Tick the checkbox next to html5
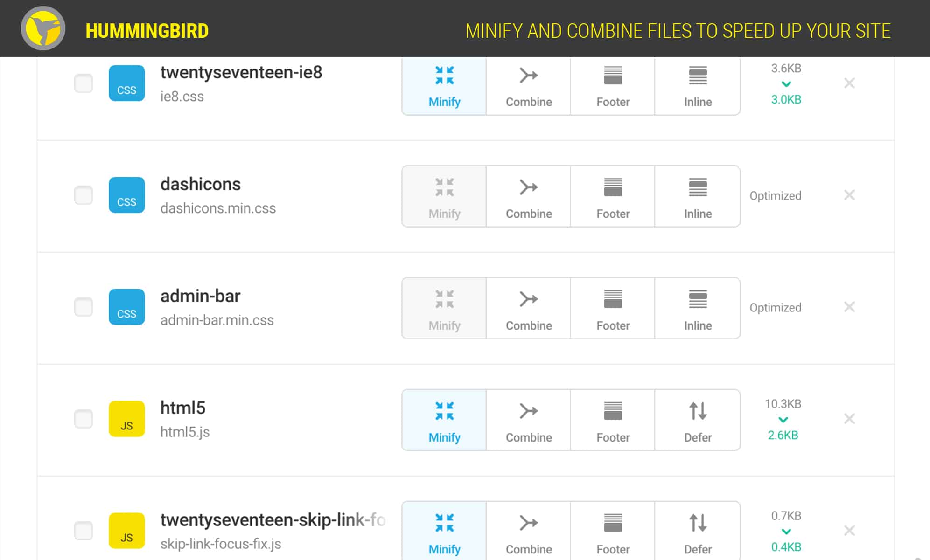Image resolution: width=930 pixels, height=560 pixels. 84,419
